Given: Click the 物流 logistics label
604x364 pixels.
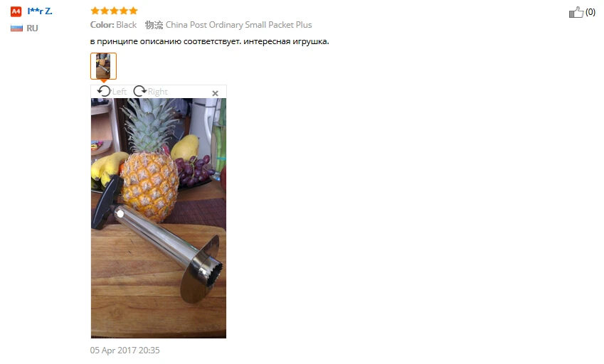Looking at the screenshot, I should point(154,25).
